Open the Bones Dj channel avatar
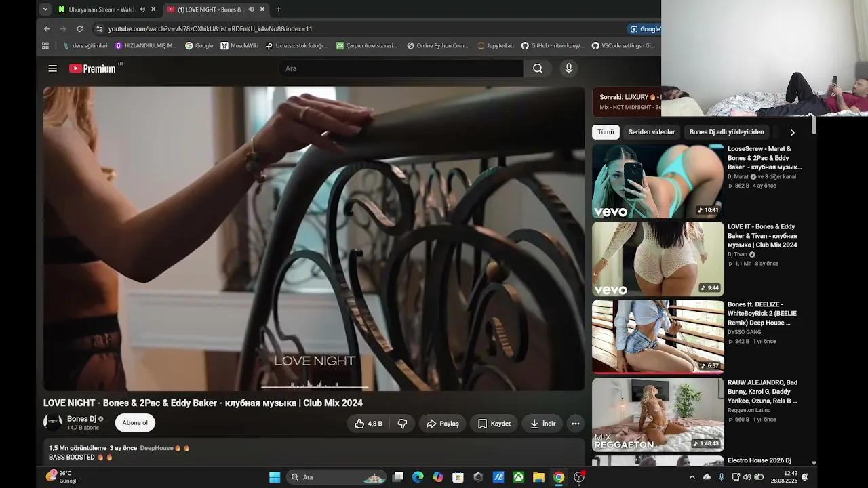This screenshot has width=868, height=488. (x=53, y=423)
